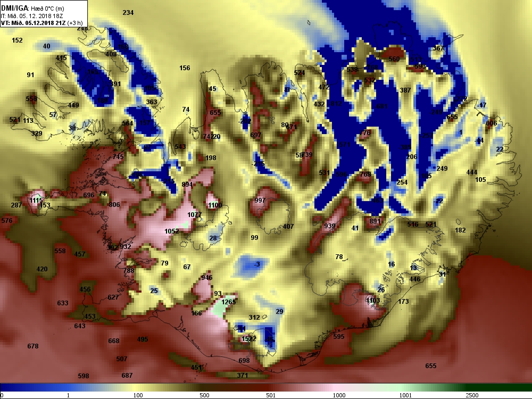Click map value 420
Viewport: 532px width, 399px height.
click(x=42, y=269)
